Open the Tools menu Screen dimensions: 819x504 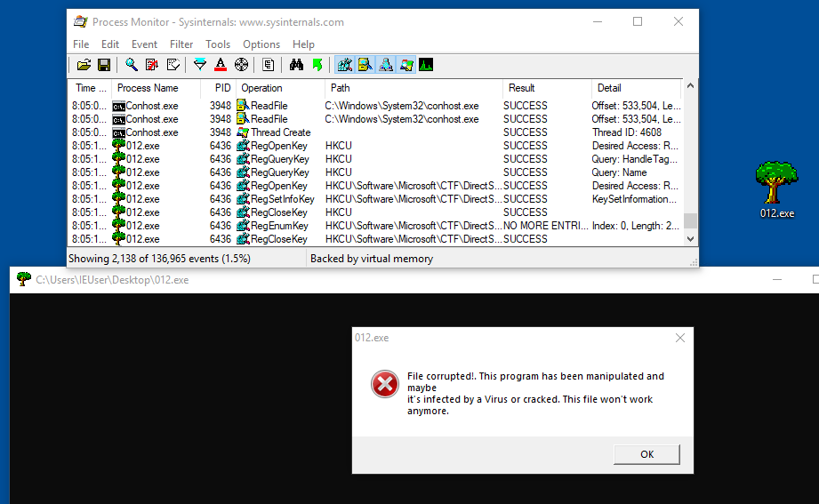pyautogui.click(x=218, y=44)
